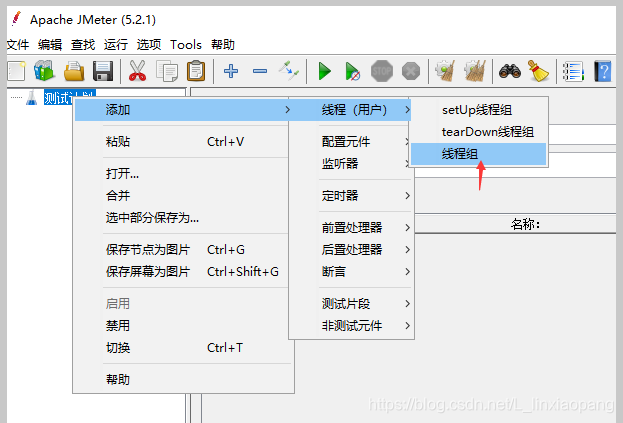
Task: Click 合并 in context menu
Action: tap(183, 195)
